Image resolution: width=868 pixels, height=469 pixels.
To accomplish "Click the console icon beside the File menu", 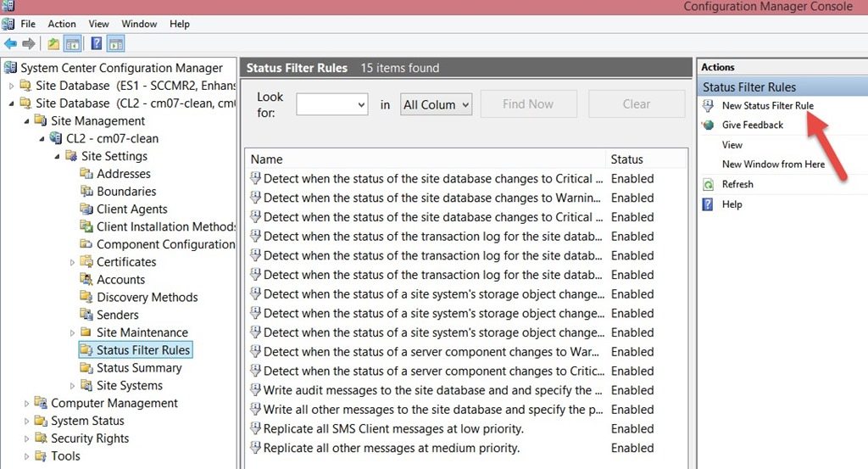I will pyautogui.click(x=8, y=24).
